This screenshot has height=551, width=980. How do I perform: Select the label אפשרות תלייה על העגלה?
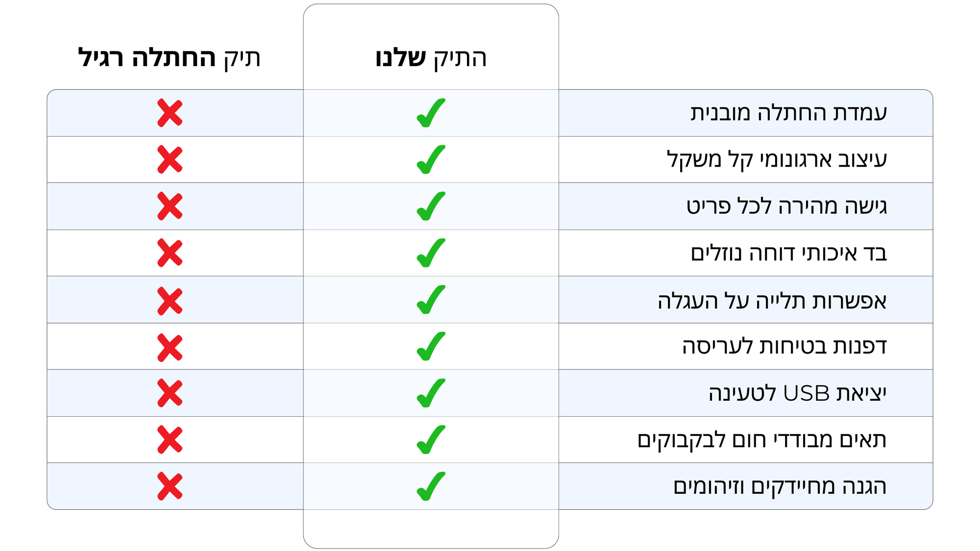point(772,300)
